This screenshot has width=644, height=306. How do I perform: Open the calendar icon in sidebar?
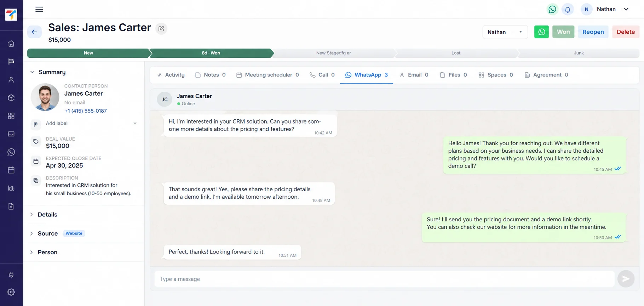click(11, 170)
